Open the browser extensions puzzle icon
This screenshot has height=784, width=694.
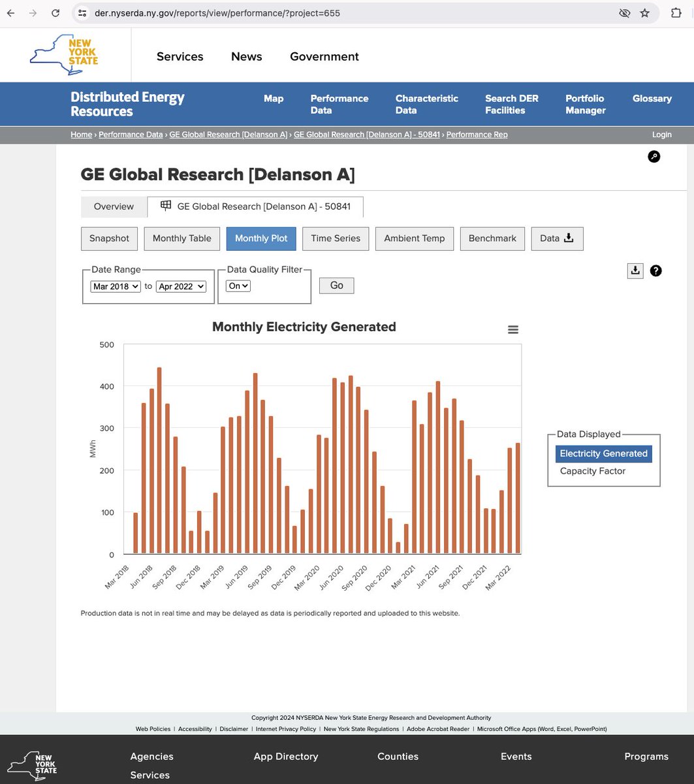(676, 13)
